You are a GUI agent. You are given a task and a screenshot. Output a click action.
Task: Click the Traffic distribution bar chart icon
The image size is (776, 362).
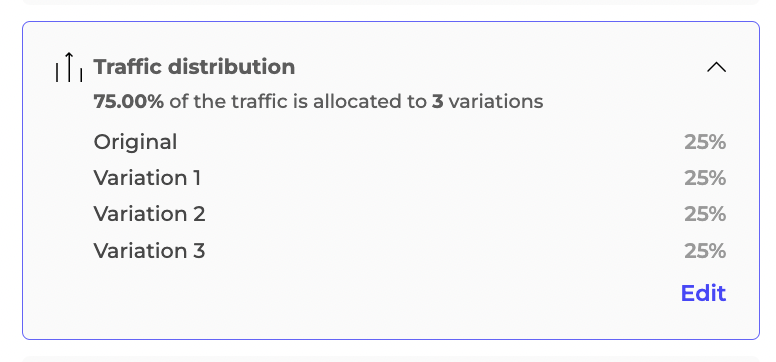pyautogui.click(x=69, y=67)
